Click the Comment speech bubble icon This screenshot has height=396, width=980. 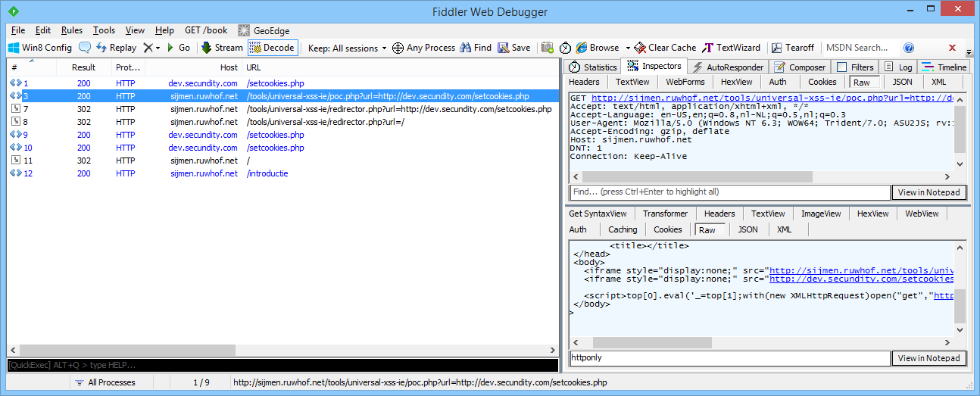tap(85, 48)
